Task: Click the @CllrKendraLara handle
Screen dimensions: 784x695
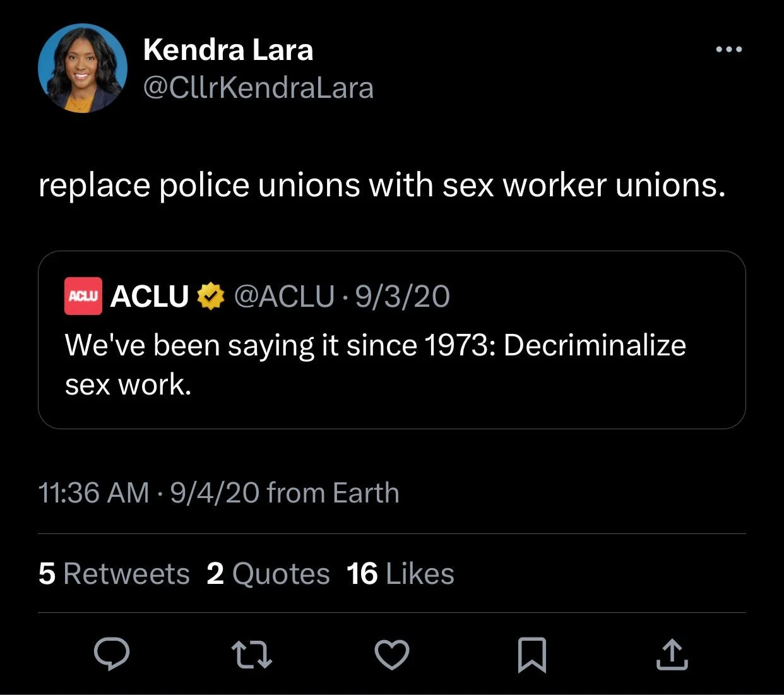Action: pyautogui.click(x=258, y=88)
